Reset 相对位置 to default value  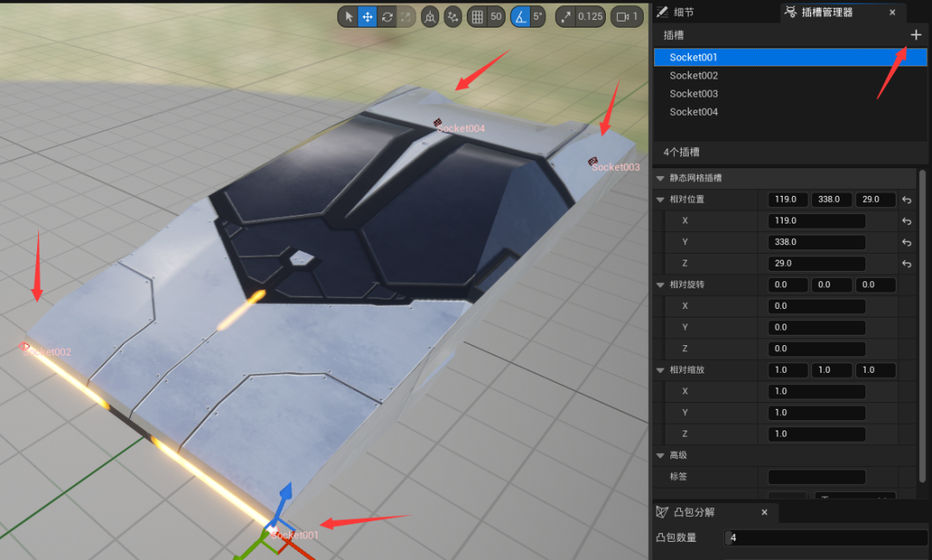click(x=906, y=199)
